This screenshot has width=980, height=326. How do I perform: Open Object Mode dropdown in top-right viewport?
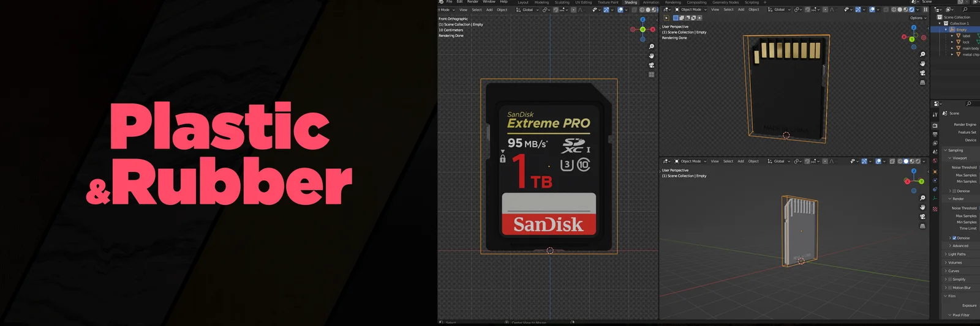691,10
